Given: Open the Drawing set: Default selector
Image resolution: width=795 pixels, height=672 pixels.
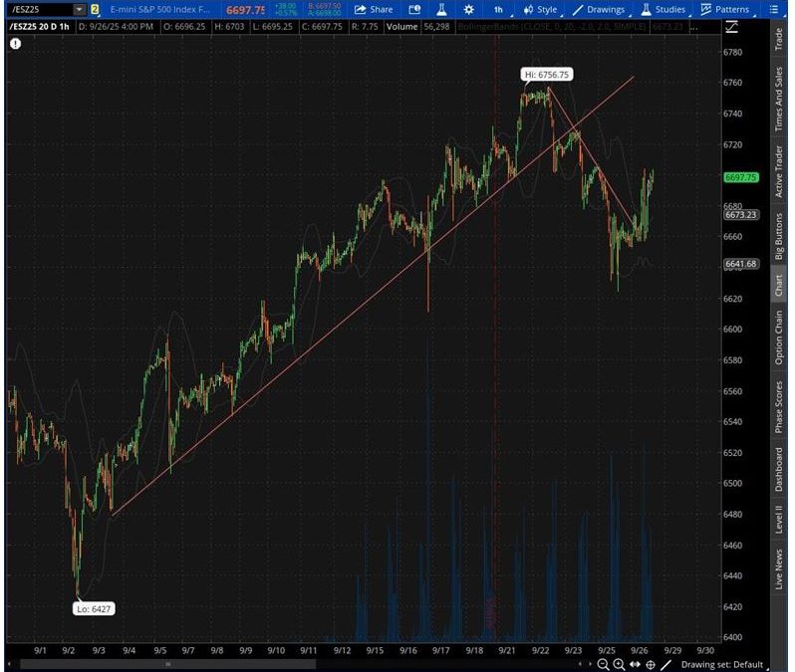Looking at the screenshot, I should [722, 664].
